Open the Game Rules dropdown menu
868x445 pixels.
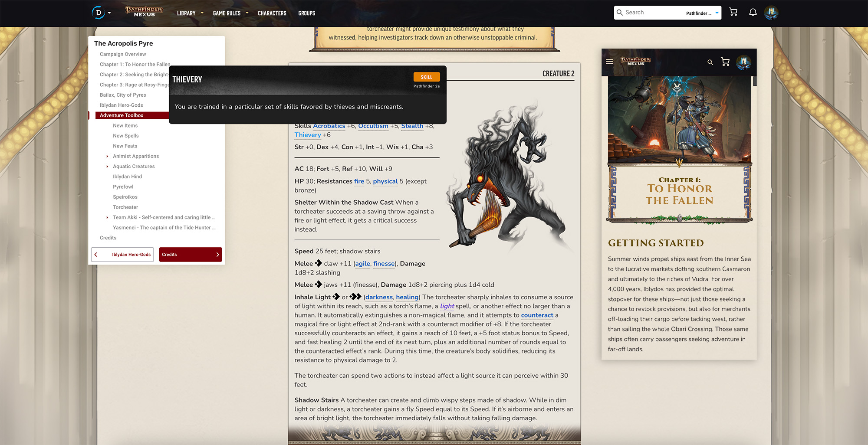point(231,13)
